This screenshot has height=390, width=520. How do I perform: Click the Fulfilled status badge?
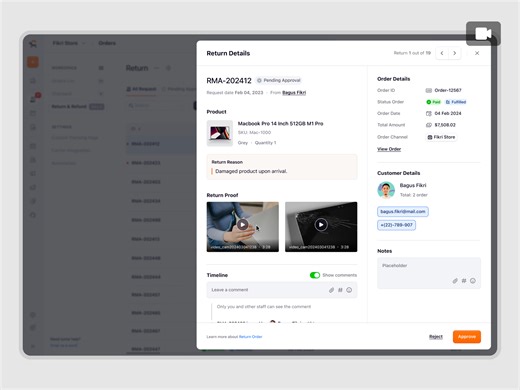click(x=456, y=102)
